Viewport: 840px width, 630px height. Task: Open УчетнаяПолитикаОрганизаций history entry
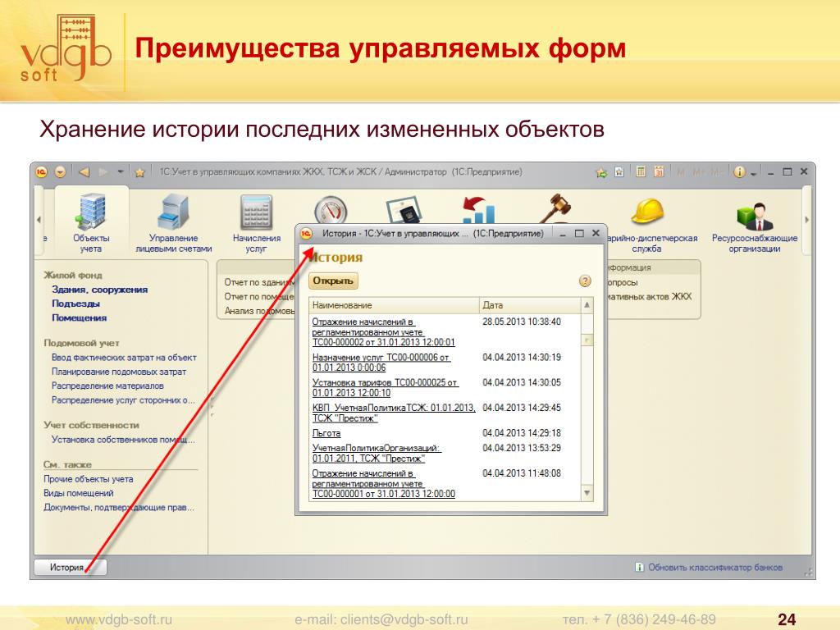coord(377,453)
